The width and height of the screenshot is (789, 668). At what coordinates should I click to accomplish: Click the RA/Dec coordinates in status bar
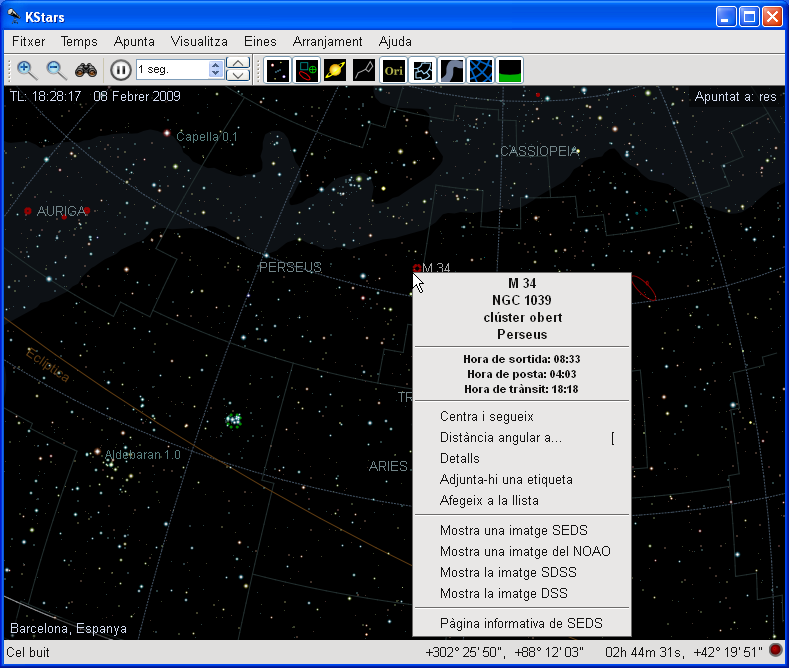coord(684,652)
